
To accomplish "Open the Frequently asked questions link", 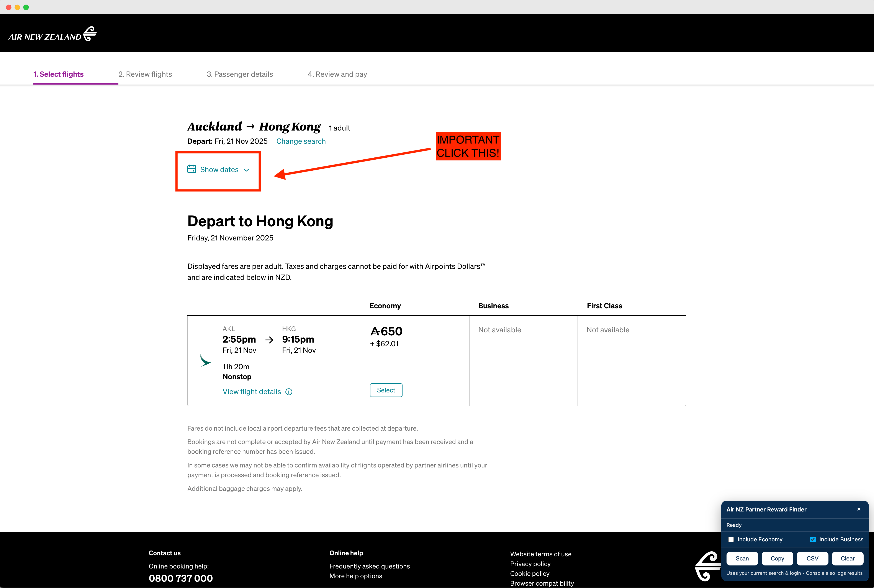I will coord(370,566).
